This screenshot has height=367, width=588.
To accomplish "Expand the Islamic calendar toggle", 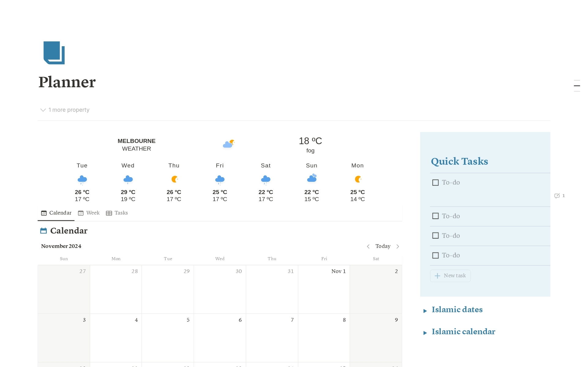I will click(425, 333).
